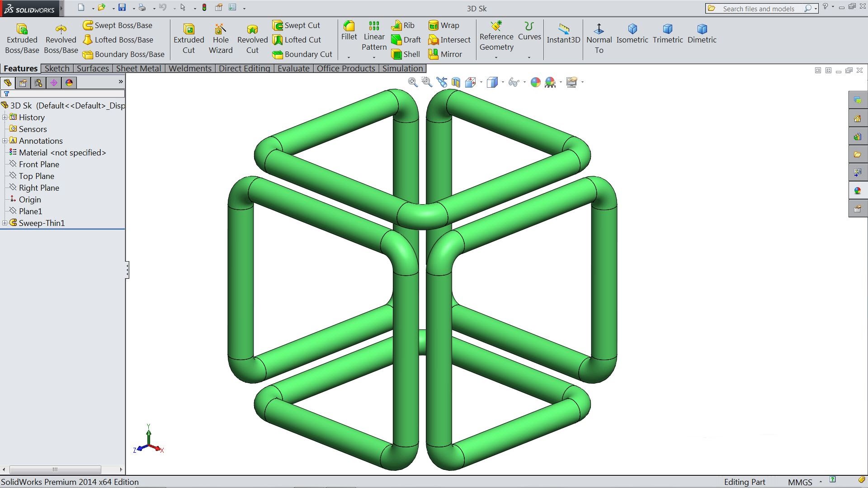This screenshot has width=868, height=488.
Task: Open the Evaluate ribbon tab
Action: coord(293,68)
